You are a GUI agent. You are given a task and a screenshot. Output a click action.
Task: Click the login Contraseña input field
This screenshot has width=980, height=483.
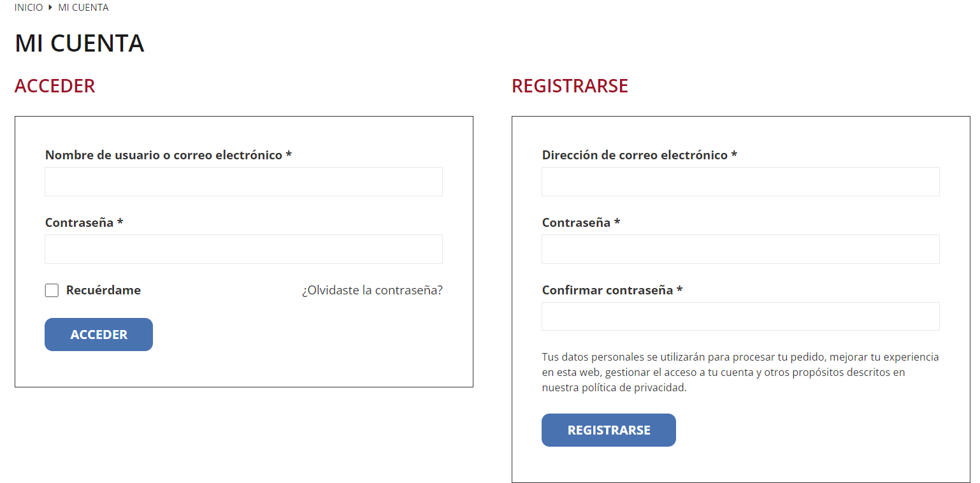pos(243,249)
